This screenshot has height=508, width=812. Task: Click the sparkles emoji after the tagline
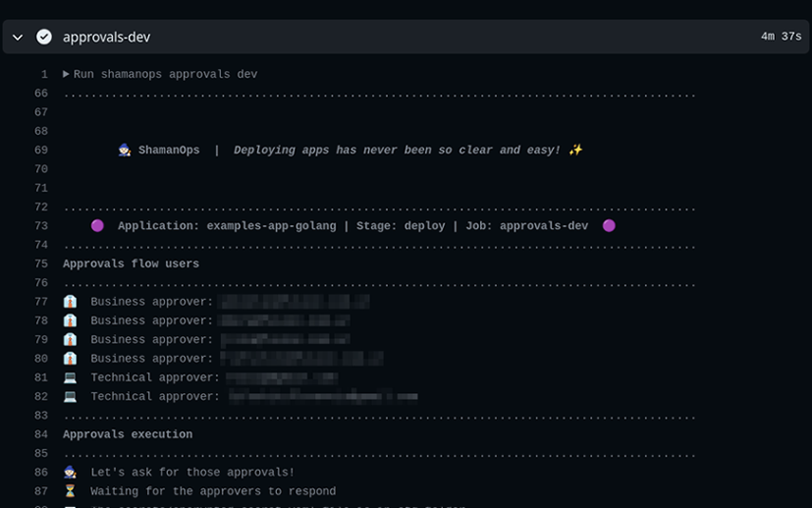click(x=576, y=150)
